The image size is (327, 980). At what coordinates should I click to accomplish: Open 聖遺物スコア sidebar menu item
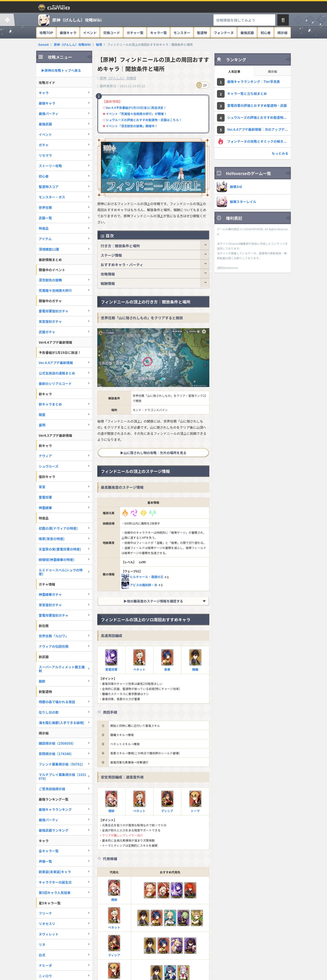[64, 187]
